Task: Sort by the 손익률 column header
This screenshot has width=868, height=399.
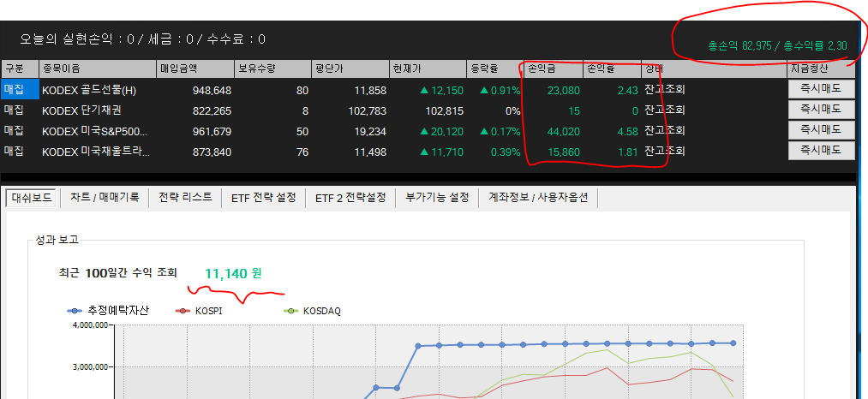Action: tap(613, 69)
